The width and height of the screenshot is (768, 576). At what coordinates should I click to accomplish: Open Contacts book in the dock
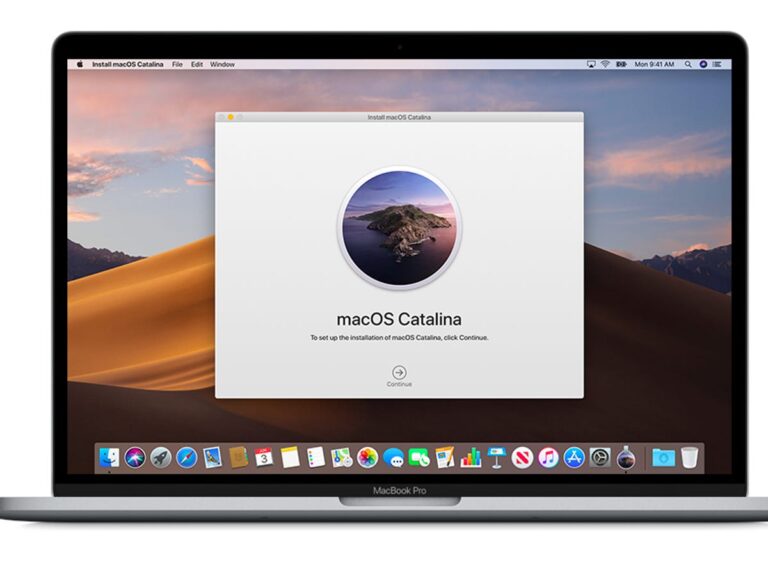click(x=239, y=458)
